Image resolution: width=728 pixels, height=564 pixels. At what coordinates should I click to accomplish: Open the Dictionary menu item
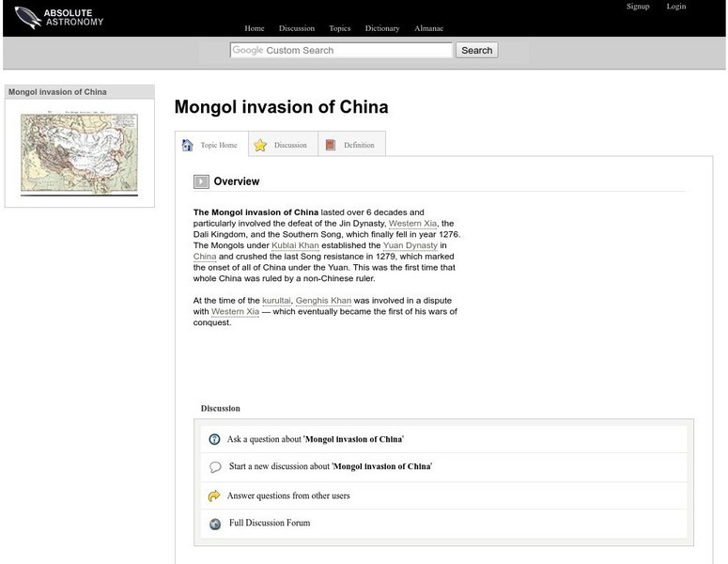point(382,28)
